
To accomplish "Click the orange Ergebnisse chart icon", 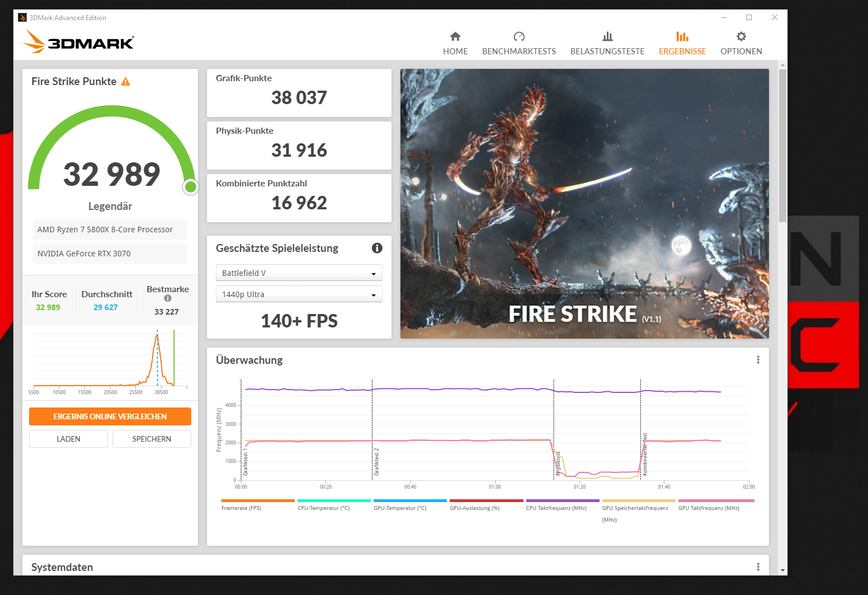I will click(682, 36).
